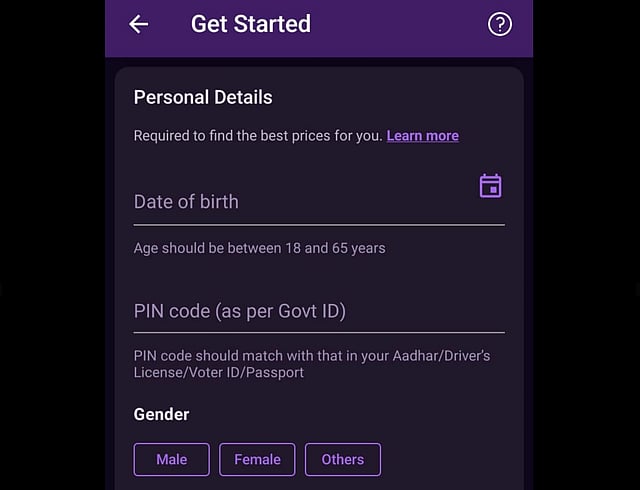This screenshot has height=490, width=640.
Task: Click the Get Started page title
Action: pyautogui.click(x=250, y=24)
